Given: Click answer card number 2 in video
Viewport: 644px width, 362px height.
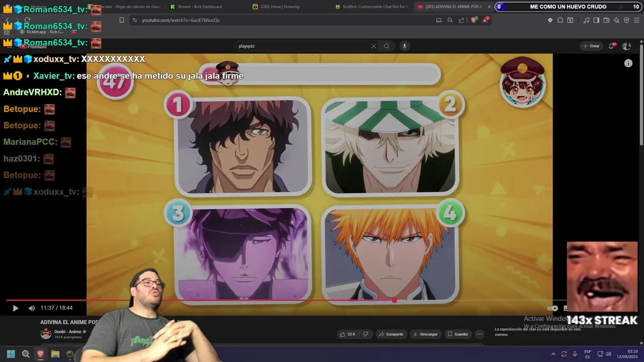Looking at the screenshot, I should point(390,146).
